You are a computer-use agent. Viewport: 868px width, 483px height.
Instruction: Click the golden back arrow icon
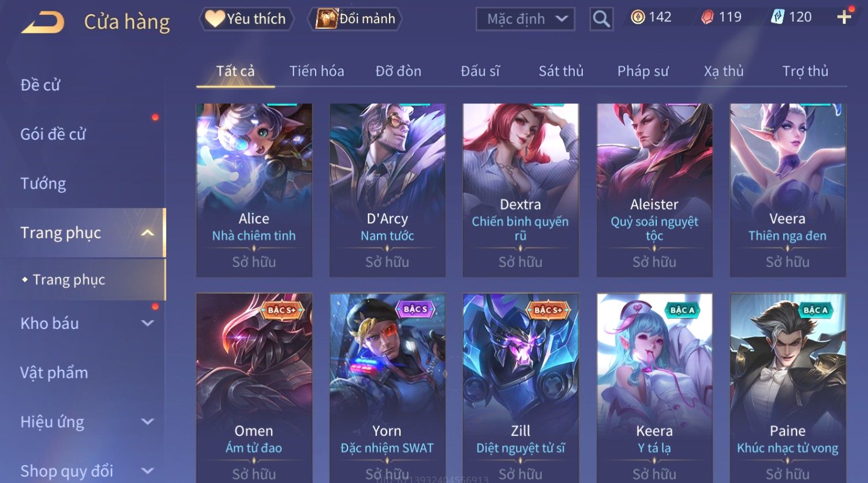point(43,23)
